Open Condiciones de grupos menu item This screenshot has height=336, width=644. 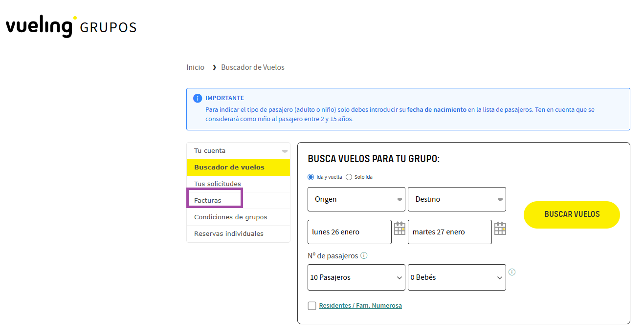(x=230, y=217)
